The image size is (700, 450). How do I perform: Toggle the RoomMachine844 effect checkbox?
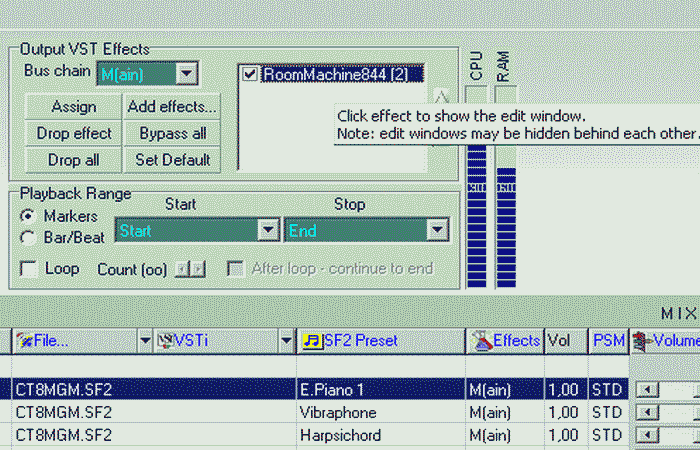click(250, 74)
